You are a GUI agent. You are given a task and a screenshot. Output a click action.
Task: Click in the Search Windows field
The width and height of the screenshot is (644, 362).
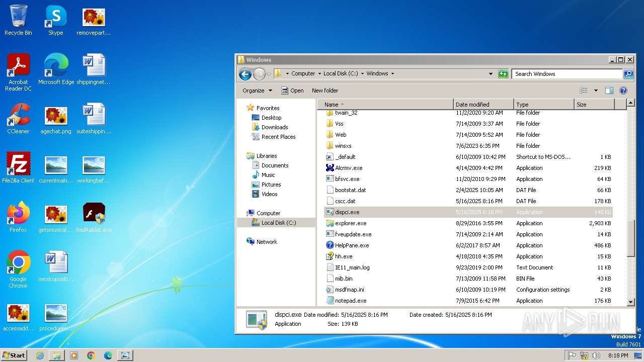568,74
